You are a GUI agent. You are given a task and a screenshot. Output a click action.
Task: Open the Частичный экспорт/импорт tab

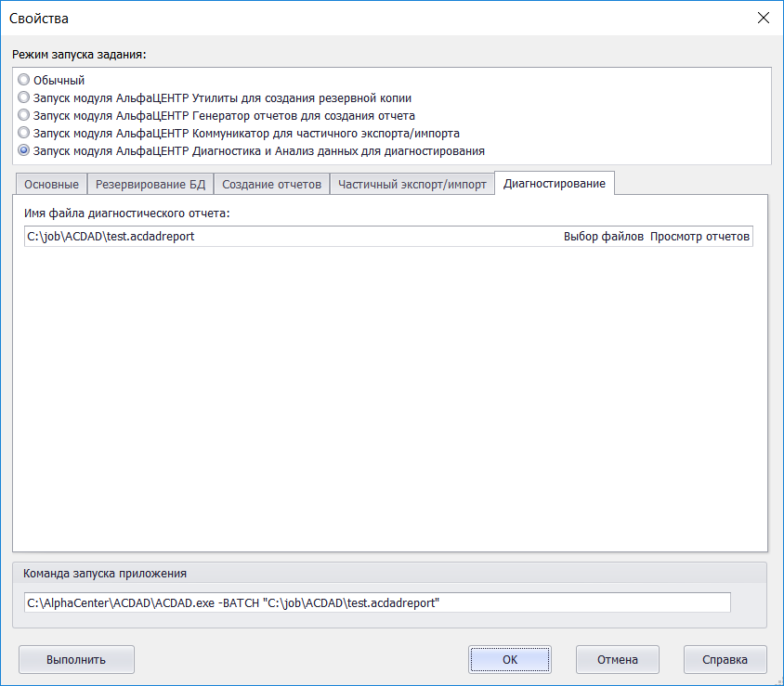pos(412,185)
